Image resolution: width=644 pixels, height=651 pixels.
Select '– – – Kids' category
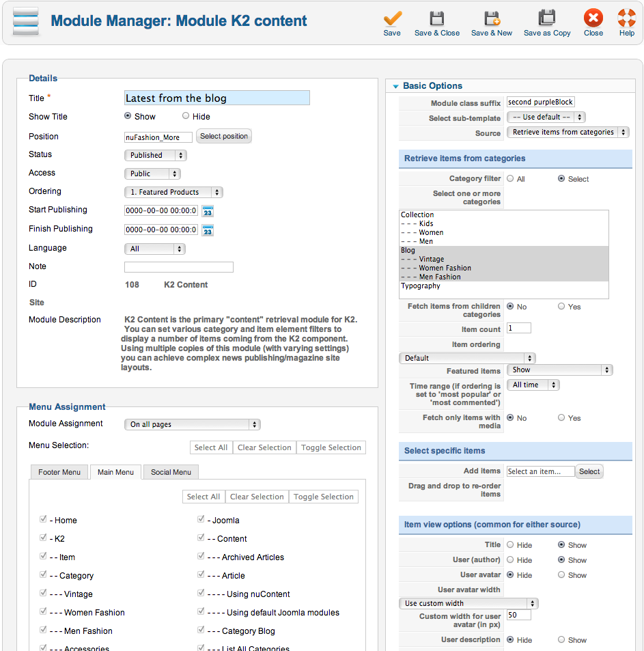tap(504, 223)
